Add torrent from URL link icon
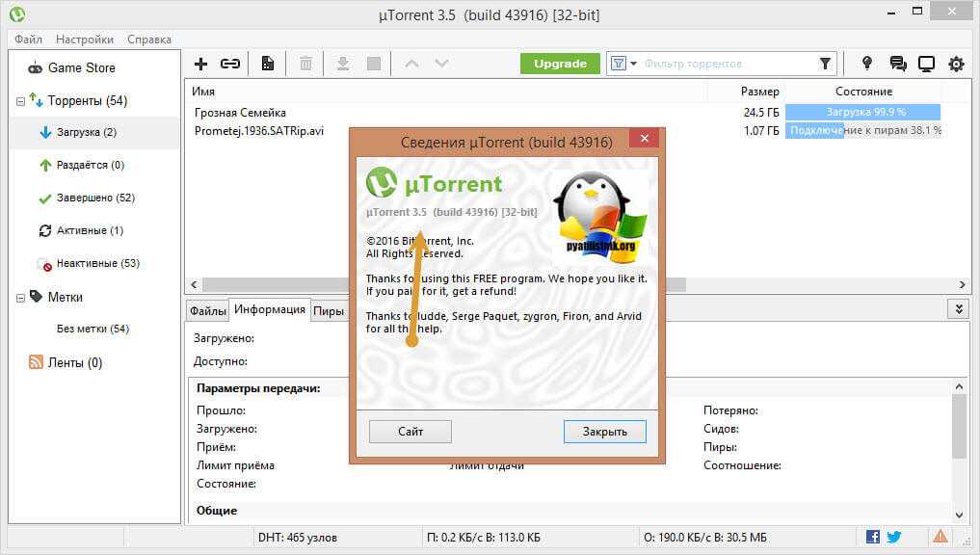The height and width of the screenshot is (555, 980). (230, 64)
